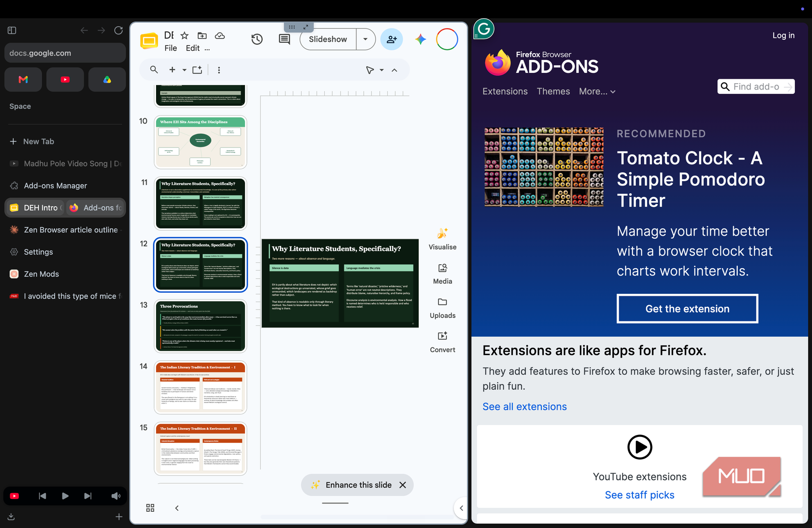812x528 pixels.
Task: Click the Get the extension button
Action: (687, 309)
